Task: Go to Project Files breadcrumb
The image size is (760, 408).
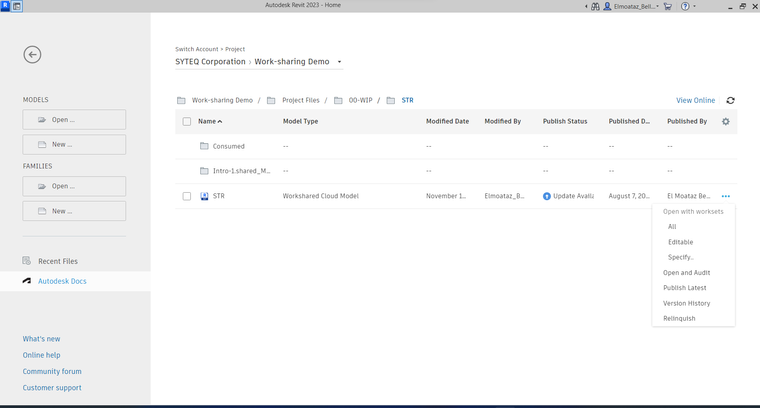Action: [x=301, y=100]
